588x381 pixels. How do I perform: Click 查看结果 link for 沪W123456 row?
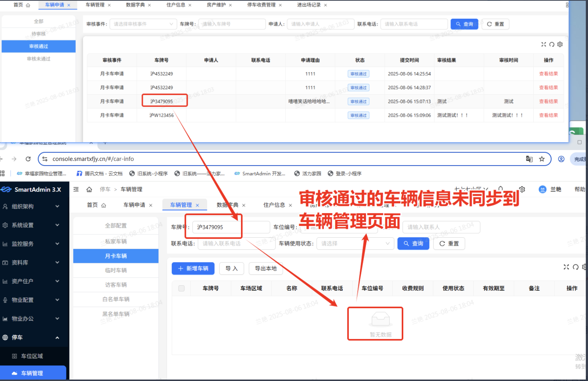pos(548,115)
